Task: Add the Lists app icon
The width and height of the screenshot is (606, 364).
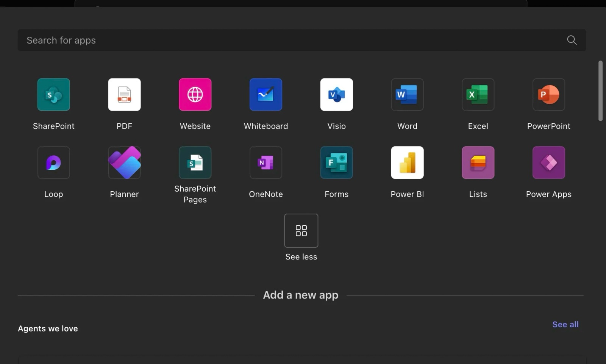Action: point(478,162)
